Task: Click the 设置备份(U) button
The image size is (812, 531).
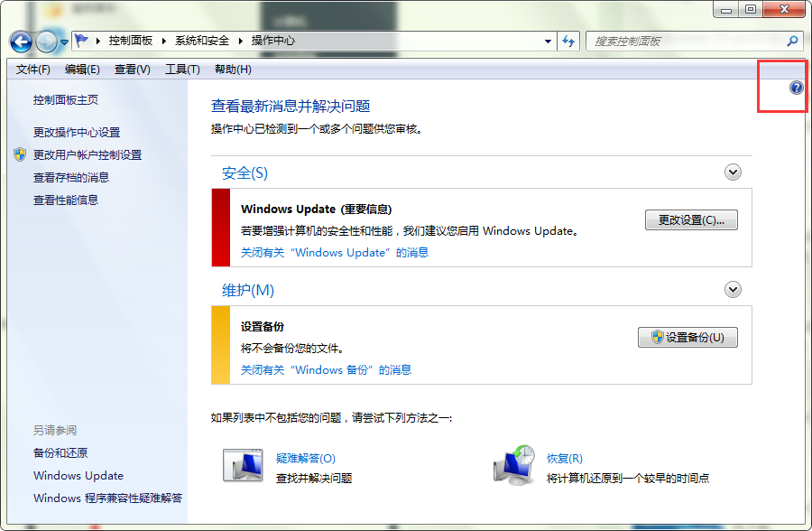Action: 687,338
